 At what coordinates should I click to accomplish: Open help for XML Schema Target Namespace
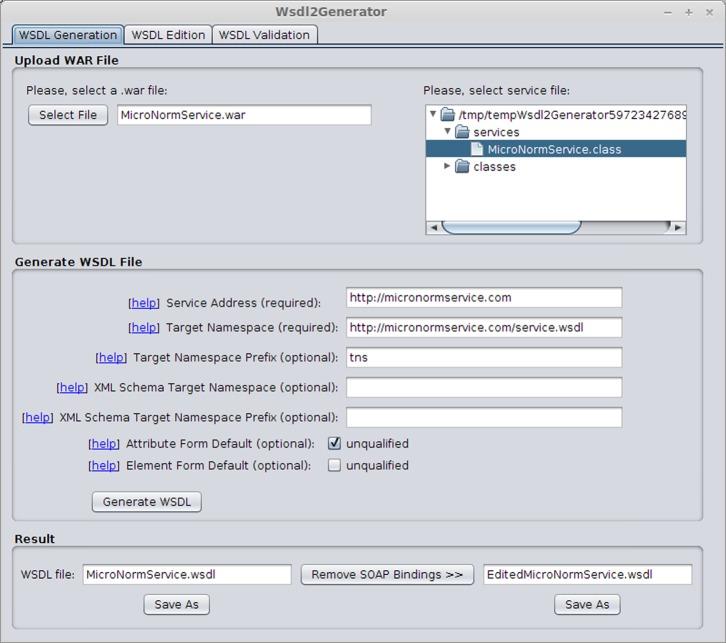[x=72, y=387]
